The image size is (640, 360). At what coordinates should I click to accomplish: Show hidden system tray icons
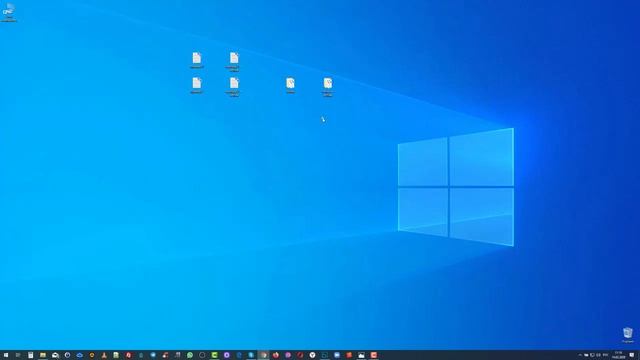(580, 355)
